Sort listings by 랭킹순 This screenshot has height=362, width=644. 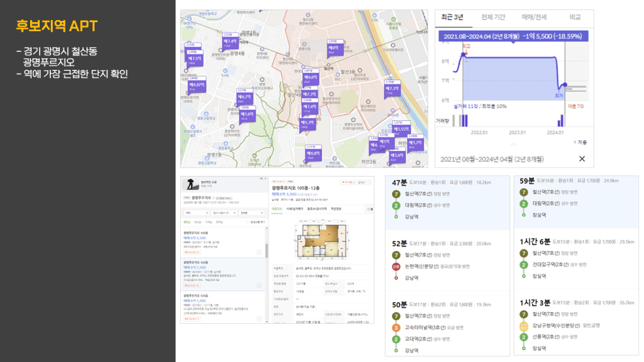click(186, 222)
